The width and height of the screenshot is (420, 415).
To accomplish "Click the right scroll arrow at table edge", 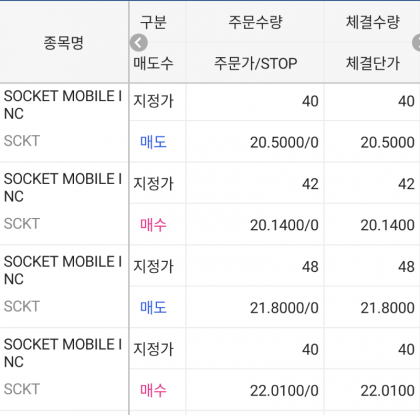I will click(417, 43).
